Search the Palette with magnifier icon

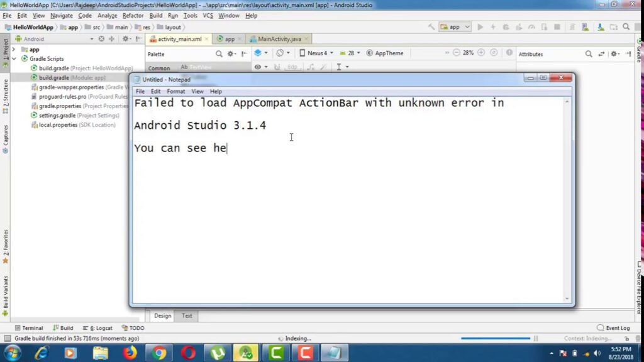219,54
